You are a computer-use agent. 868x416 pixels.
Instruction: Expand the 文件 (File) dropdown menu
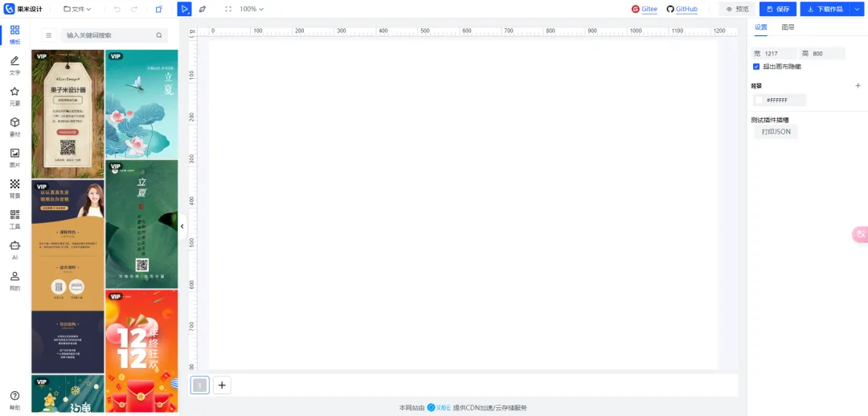77,9
